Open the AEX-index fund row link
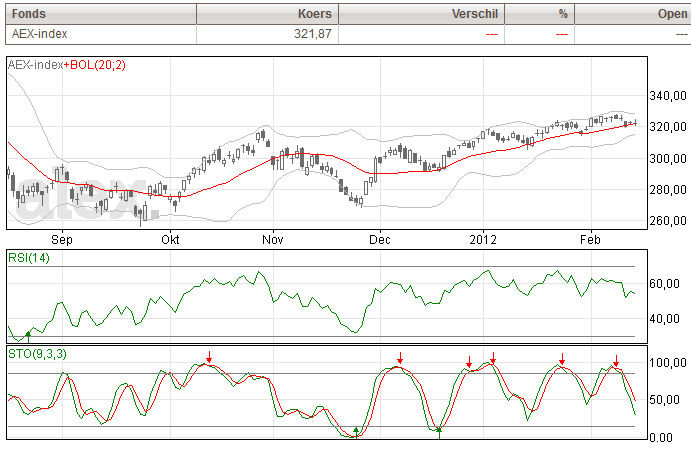 pyautogui.click(x=40, y=34)
